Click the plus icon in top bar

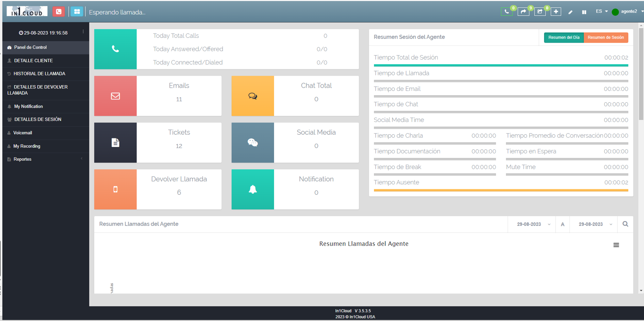[556, 12]
